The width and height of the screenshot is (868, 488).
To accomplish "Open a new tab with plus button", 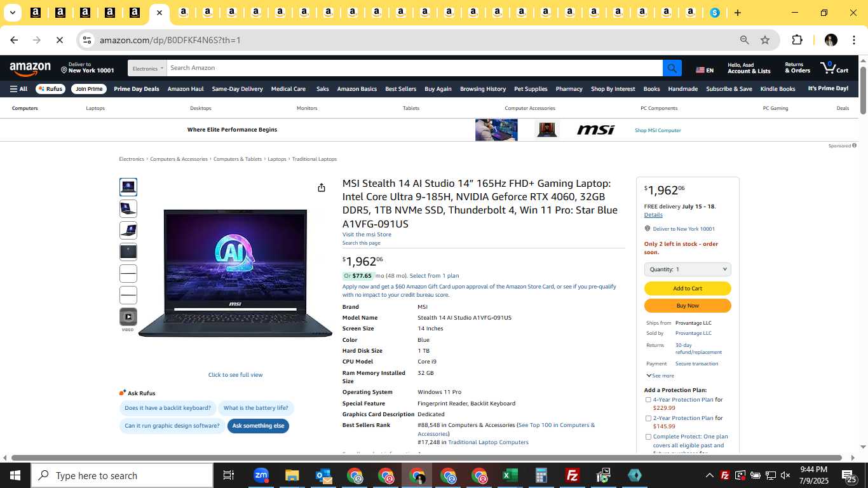I will pyautogui.click(x=737, y=13).
